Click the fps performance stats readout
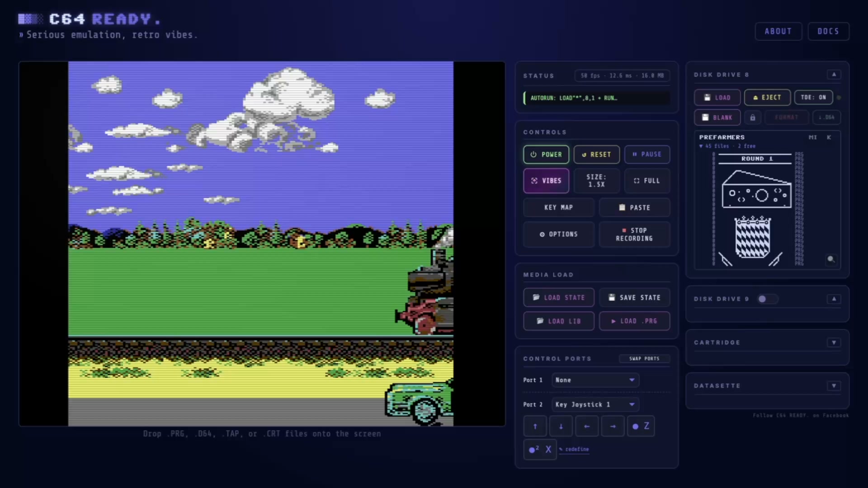 622,76
